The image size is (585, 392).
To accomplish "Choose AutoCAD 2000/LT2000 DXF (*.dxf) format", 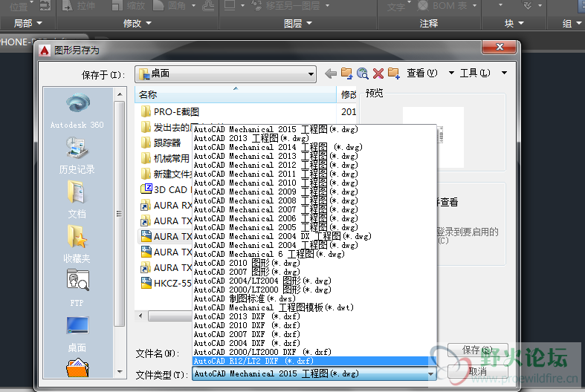I will tap(314, 352).
